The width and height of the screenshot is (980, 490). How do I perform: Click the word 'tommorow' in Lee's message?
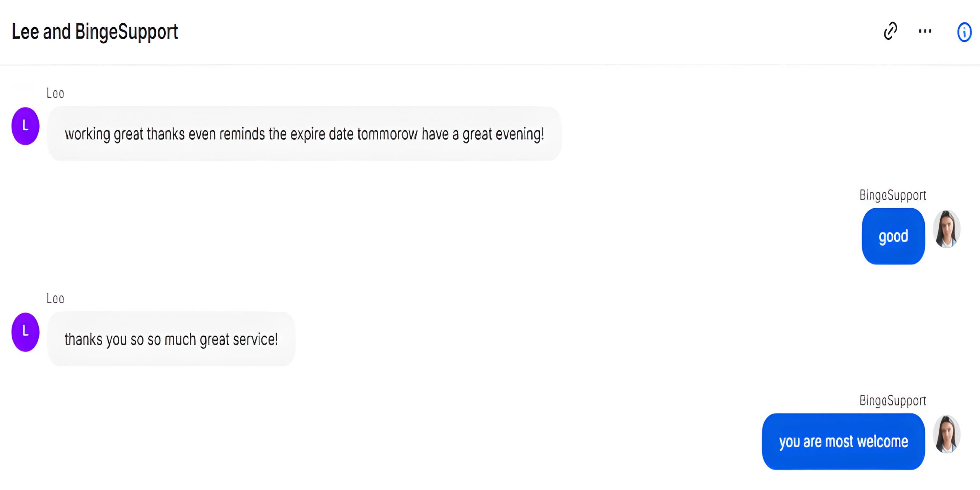(387, 134)
